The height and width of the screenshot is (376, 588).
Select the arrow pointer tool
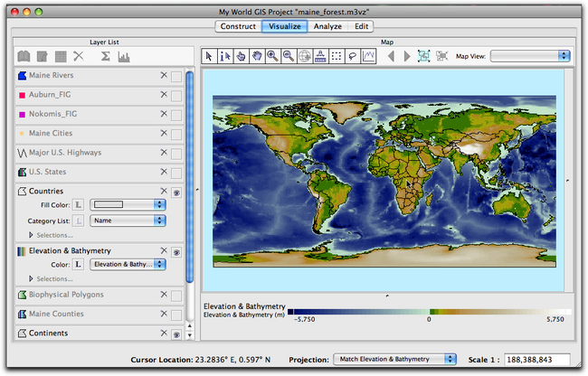(209, 56)
